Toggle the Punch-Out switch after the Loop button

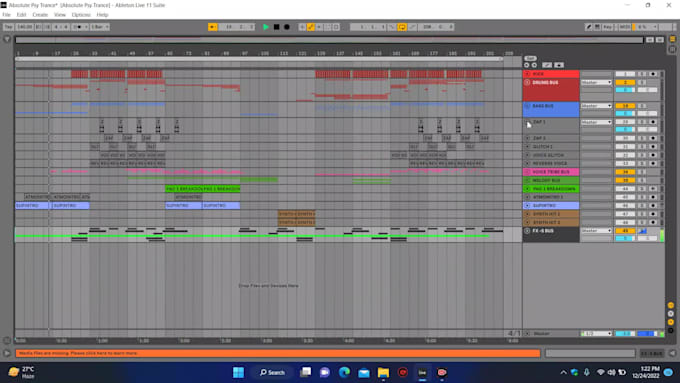(x=412, y=27)
